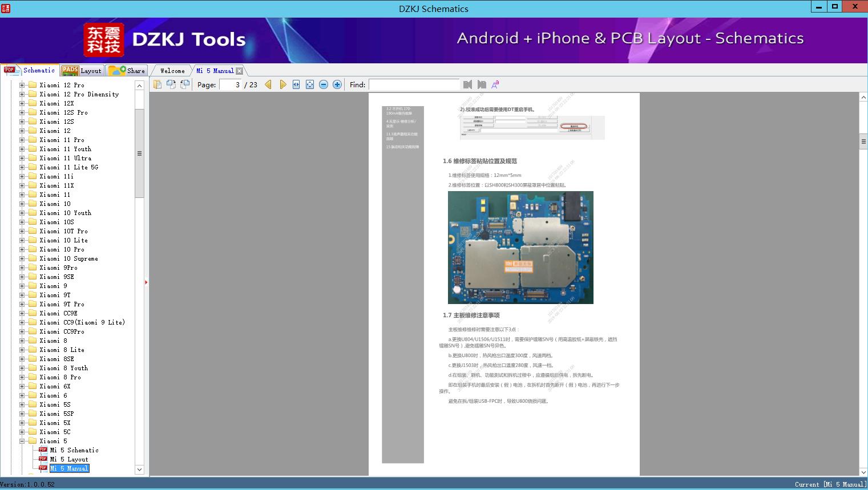The image size is (868, 490).
Task: Click the Find text box
Action: tap(414, 84)
